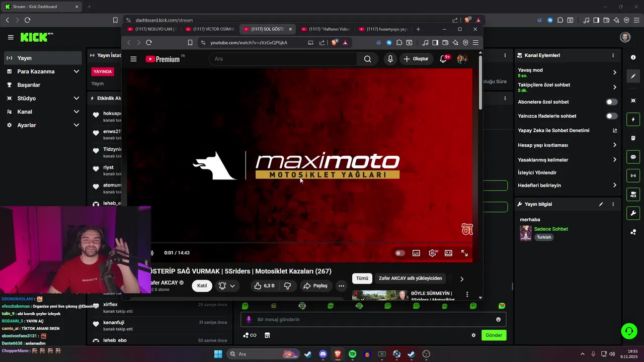Open Discord from the taskbar
644x362 pixels.
click(x=323, y=354)
